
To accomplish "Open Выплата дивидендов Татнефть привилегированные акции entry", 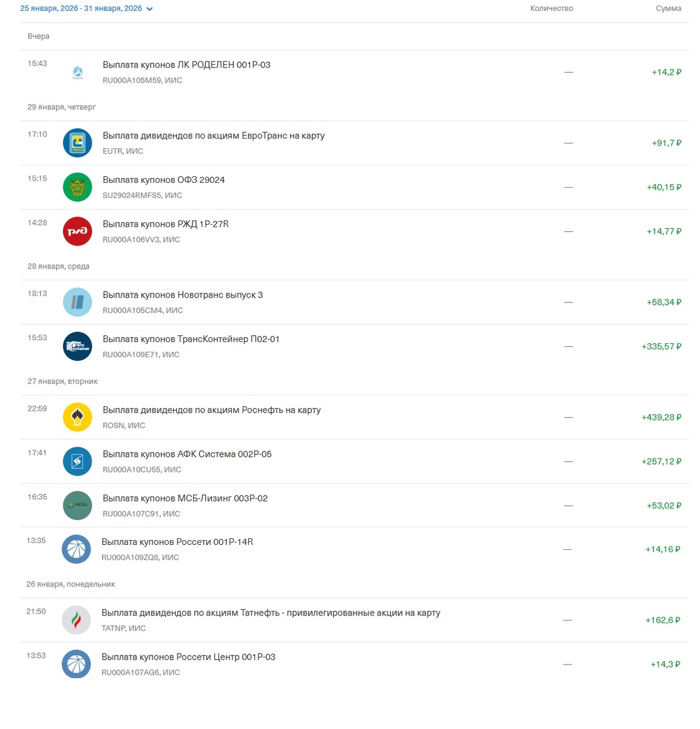I will point(271,613).
